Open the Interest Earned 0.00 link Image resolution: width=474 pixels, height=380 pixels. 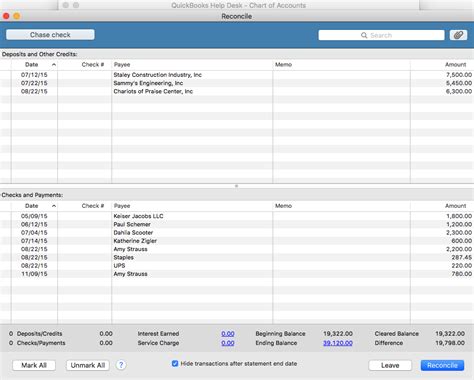pyautogui.click(x=228, y=334)
